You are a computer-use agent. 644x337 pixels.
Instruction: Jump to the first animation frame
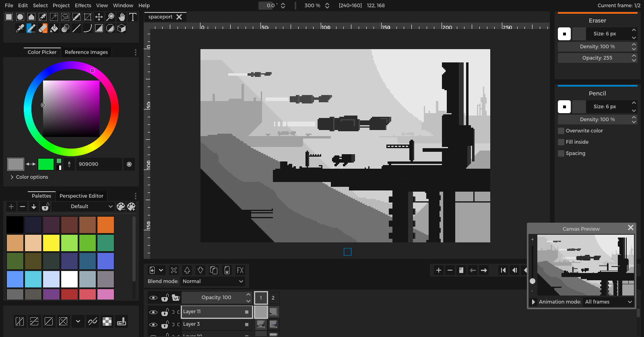pos(503,270)
